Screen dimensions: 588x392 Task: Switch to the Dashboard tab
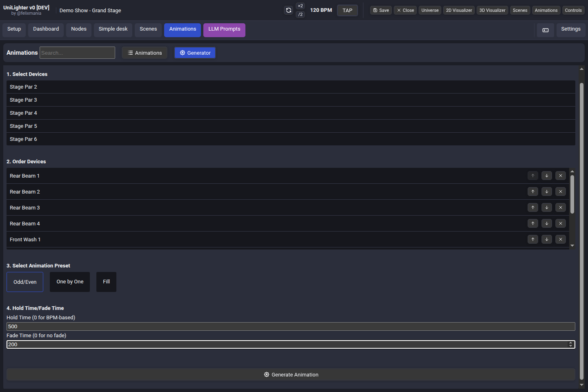(x=46, y=30)
